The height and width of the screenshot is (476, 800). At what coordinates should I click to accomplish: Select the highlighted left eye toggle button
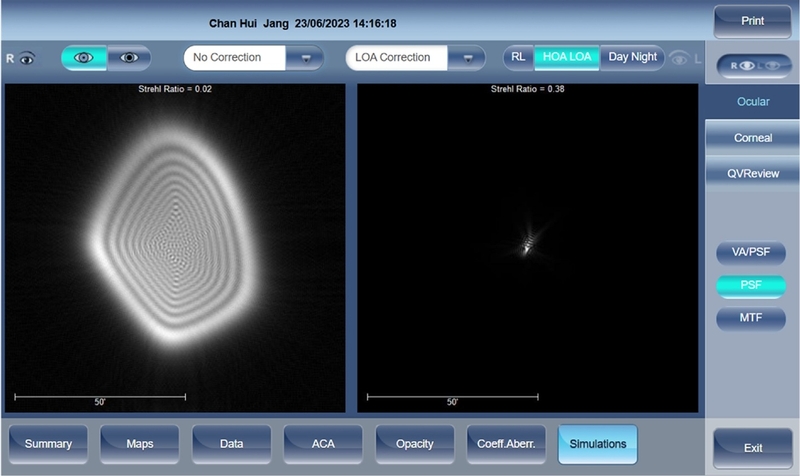coord(84,58)
